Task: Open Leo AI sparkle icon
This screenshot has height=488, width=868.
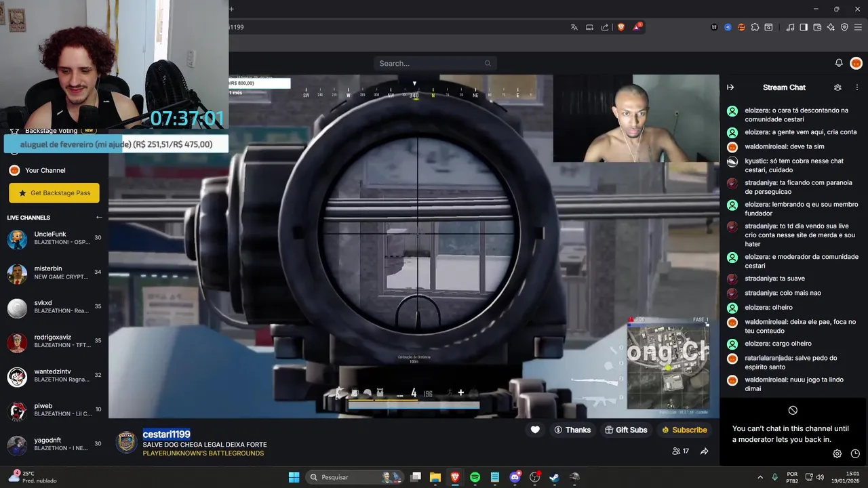Action: [831, 27]
